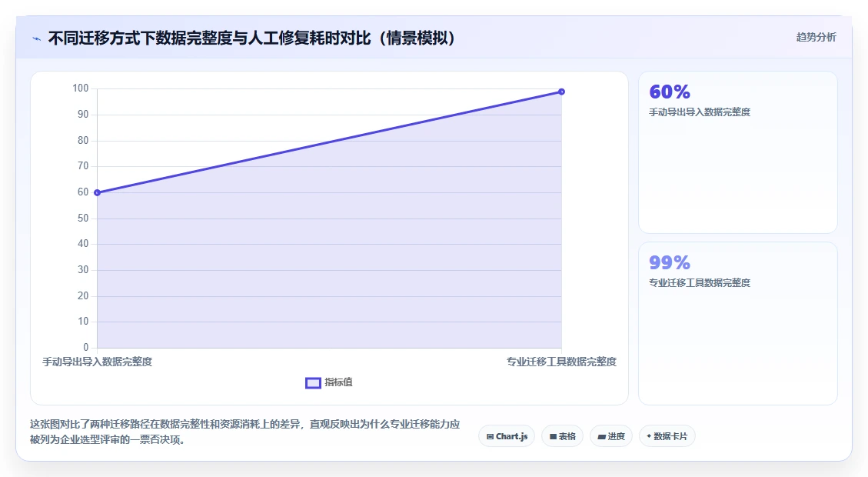Select the 表格 tag
The height and width of the screenshot is (477, 868).
563,436
